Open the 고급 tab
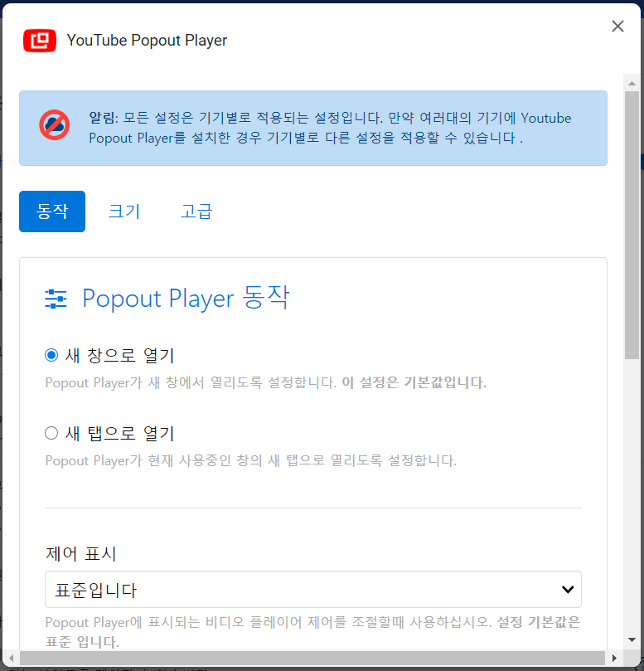 coord(196,212)
